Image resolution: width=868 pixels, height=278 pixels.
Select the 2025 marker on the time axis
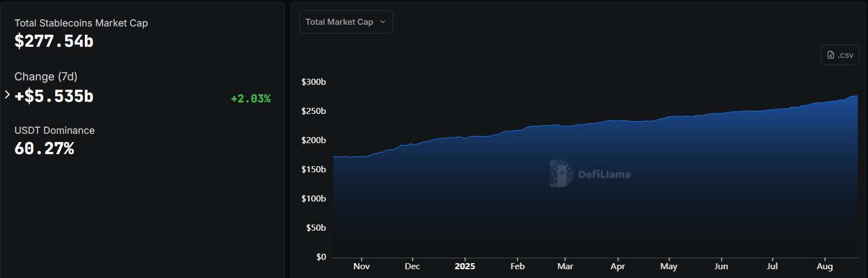pyautogui.click(x=465, y=266)
